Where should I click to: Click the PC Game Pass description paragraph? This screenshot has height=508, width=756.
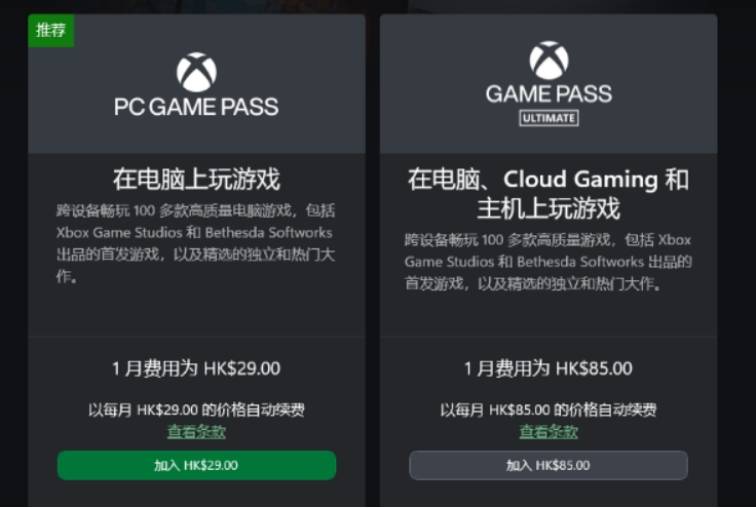196,243
